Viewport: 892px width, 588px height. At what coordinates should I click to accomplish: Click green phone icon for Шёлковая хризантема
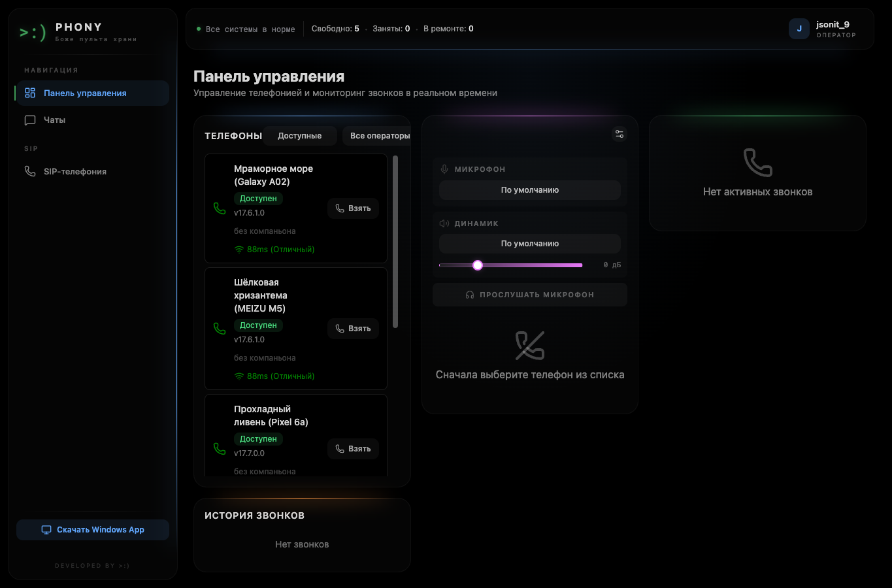220,329
